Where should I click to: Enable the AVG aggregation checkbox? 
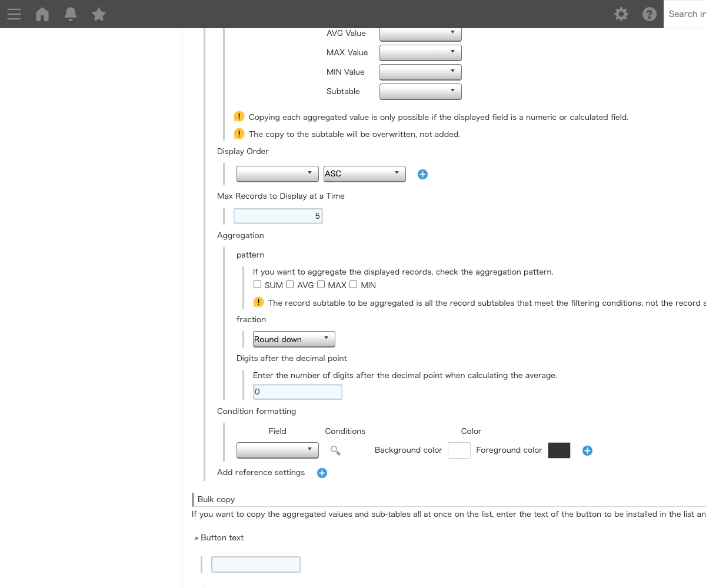290,285
